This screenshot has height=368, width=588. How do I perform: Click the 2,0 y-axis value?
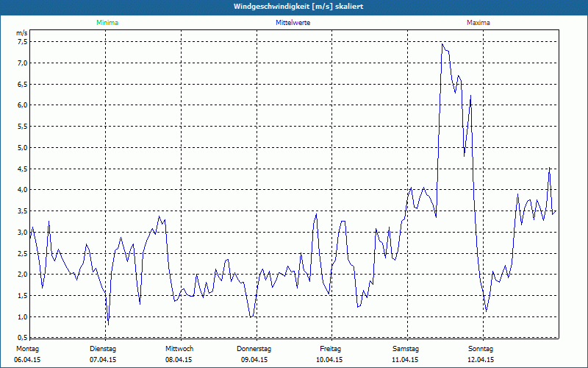point(23,274)
